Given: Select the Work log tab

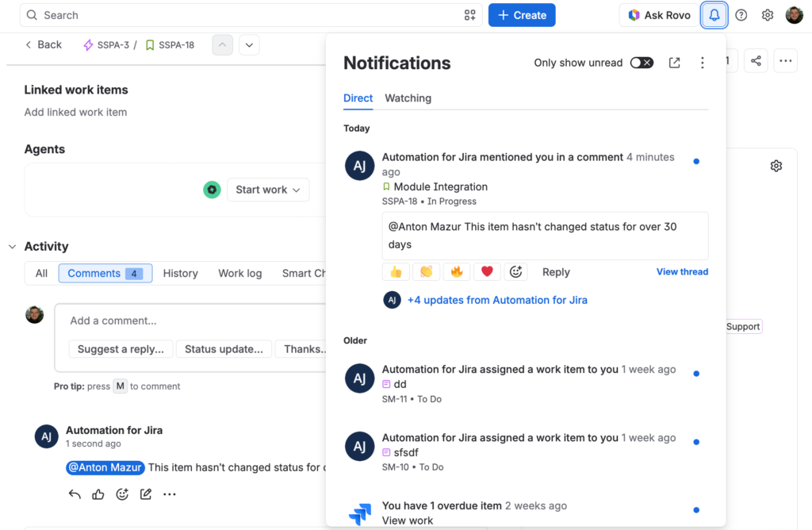Looking at the screenshot, I should (239, 273).
